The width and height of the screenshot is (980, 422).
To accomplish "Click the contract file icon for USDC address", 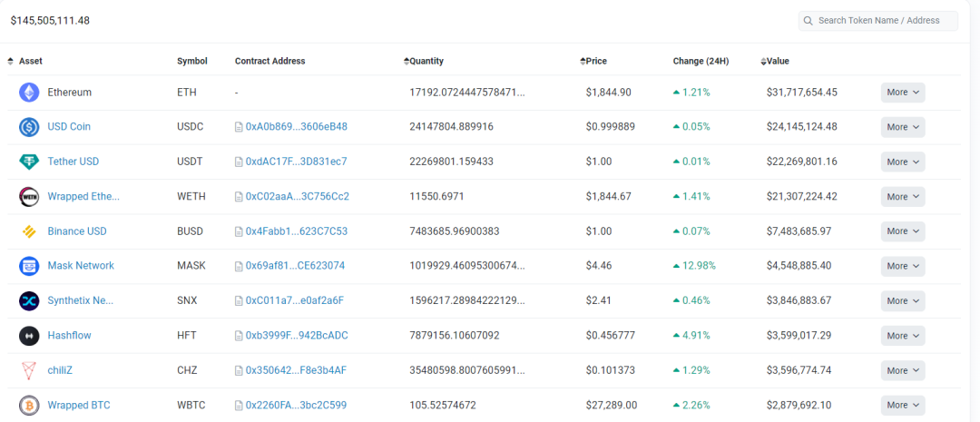I will point(238,127).
